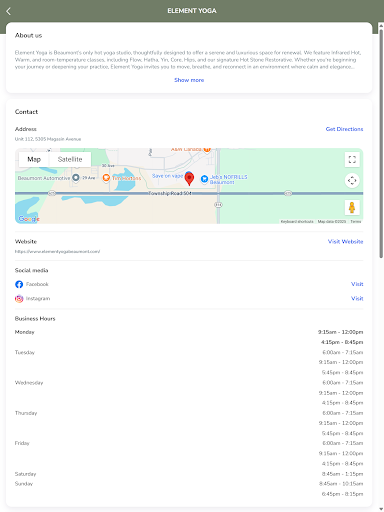Image resolution: width=384 pixels, height=512 pixels.
Task: Open the Visit Website link
Action: click(x=345, y=241)
